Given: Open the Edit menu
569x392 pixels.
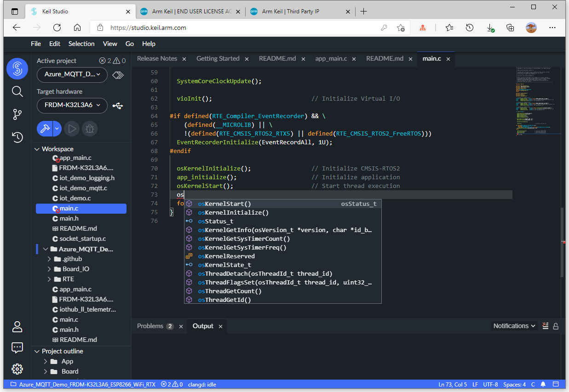Looking at the screenshot, I should coord(55,44).
